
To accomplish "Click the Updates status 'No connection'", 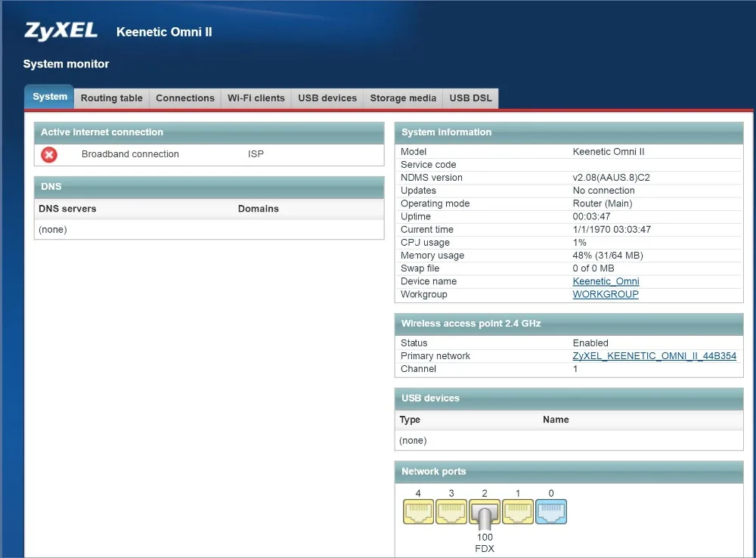I will [603, 191].
